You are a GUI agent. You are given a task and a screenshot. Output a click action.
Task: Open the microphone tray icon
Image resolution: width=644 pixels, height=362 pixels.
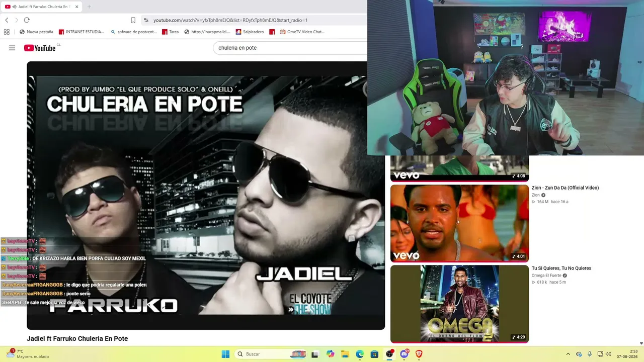coord(590,354)
